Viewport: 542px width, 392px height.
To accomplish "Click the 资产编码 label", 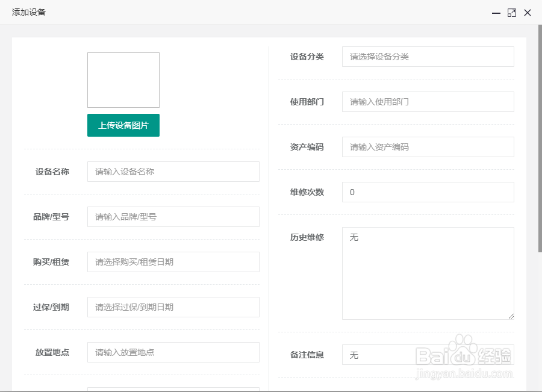I will click(x=307, y=147).
